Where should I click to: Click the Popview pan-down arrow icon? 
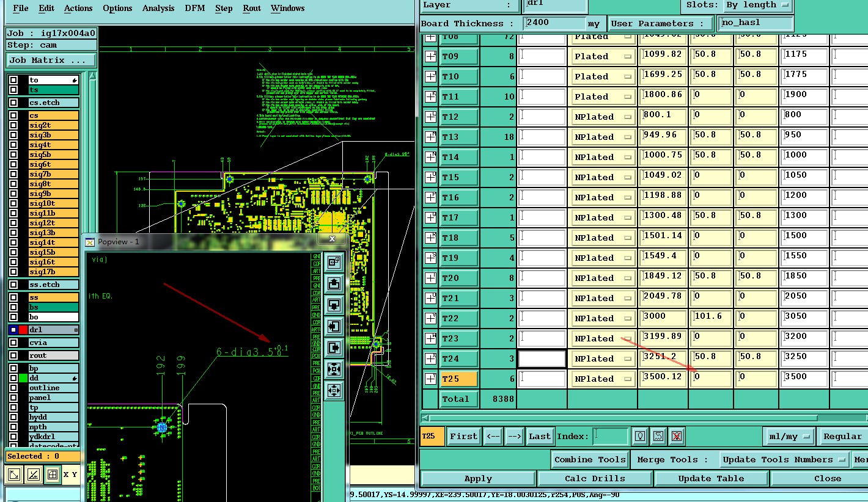tap(334, 305)
